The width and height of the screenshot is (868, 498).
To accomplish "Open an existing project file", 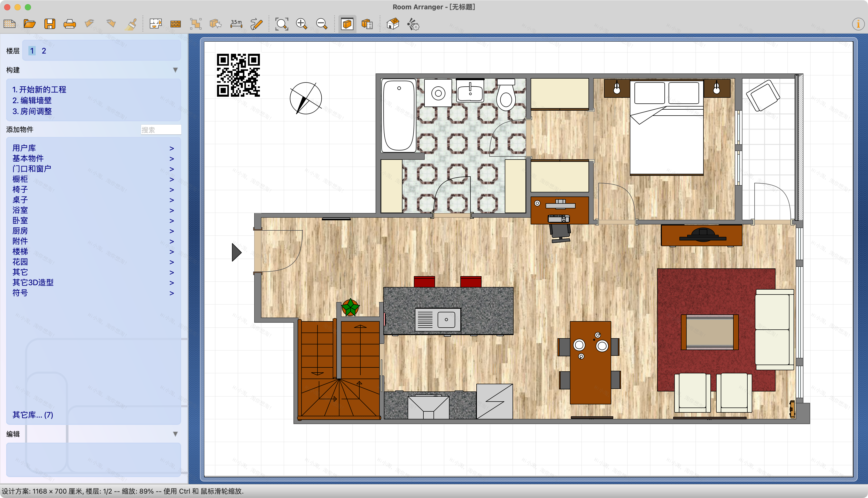I will [30, 23].
